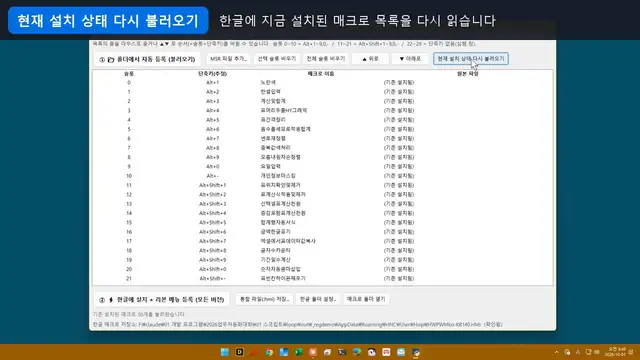Select the row with shortcut Alt+Shift+5
Image resolution: width=640 pixels, height=360 pixels.
tap(322, 222)
